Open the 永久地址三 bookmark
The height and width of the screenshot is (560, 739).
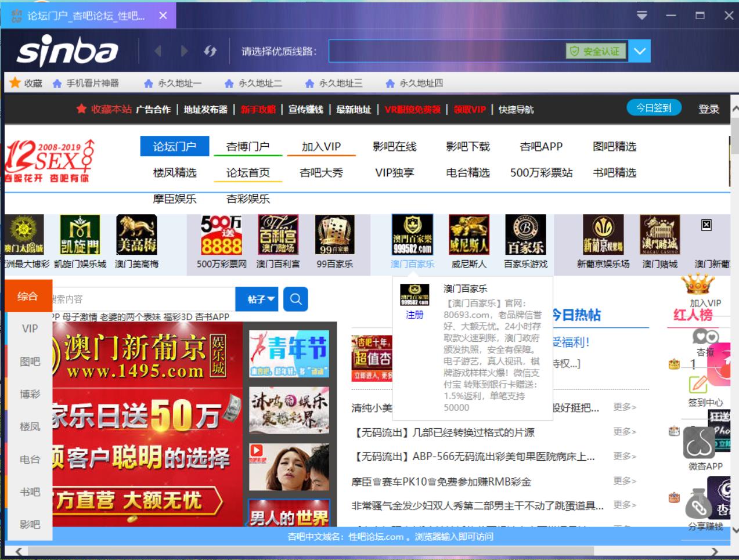(334, 83)
